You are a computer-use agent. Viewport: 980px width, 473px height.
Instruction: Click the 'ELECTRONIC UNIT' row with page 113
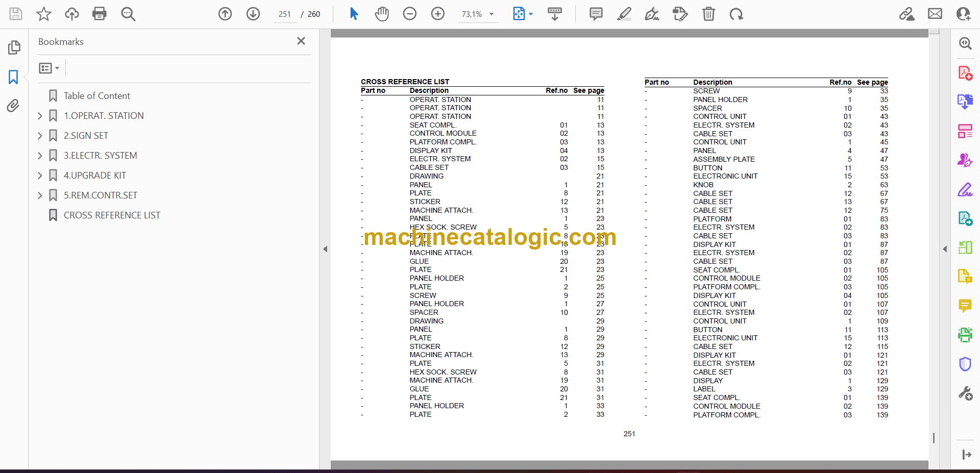tap(766, 338)
